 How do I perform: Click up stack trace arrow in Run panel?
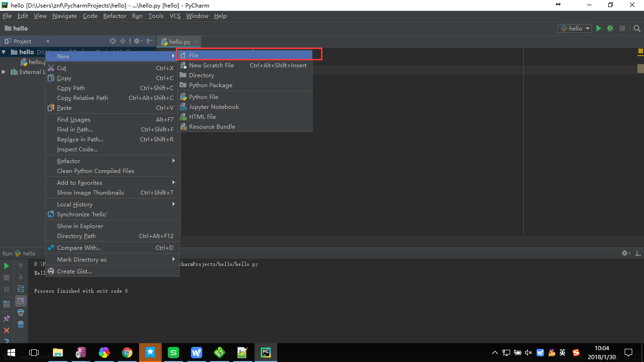[21, 266]
